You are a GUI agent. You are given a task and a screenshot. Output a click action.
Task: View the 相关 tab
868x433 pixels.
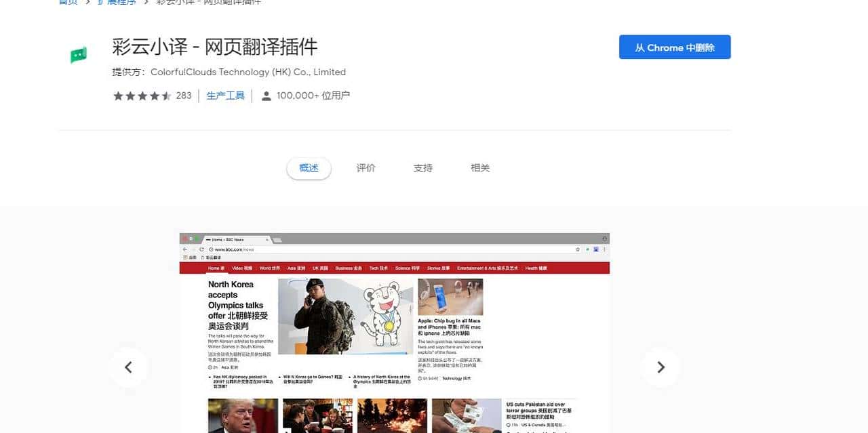tap(479, 167)
